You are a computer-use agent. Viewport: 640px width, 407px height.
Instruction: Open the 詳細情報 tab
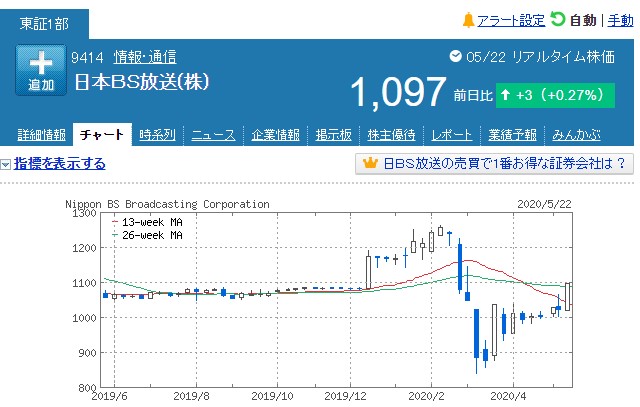(x=42, y=135)
